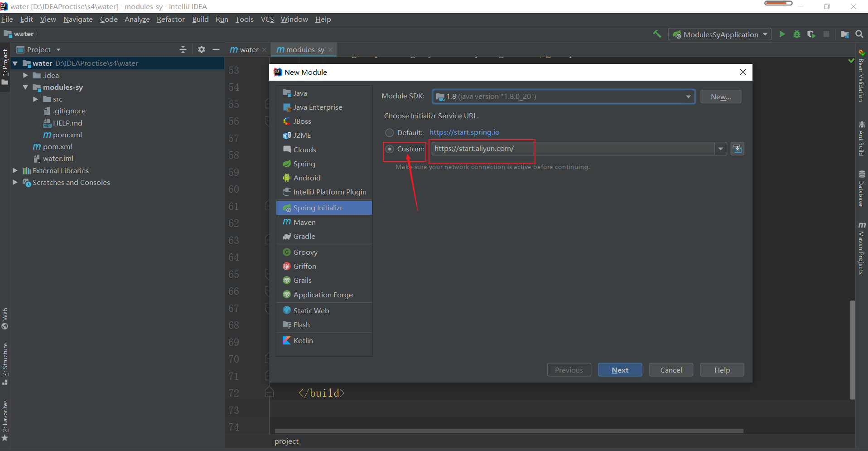Collapse the modules-sy folder
Viewport: 868px width, 451px height.
25,87
